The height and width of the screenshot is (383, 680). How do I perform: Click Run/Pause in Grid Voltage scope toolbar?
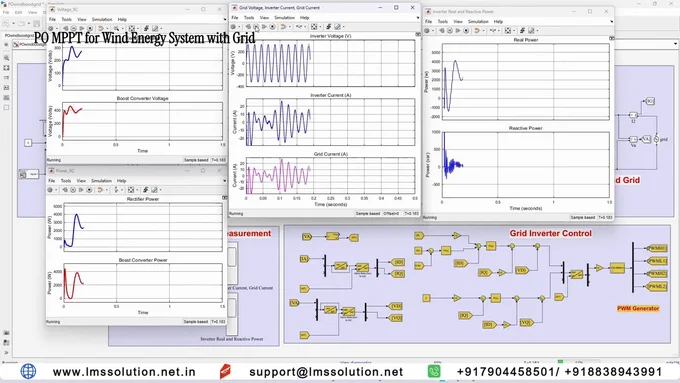[256, 26]
